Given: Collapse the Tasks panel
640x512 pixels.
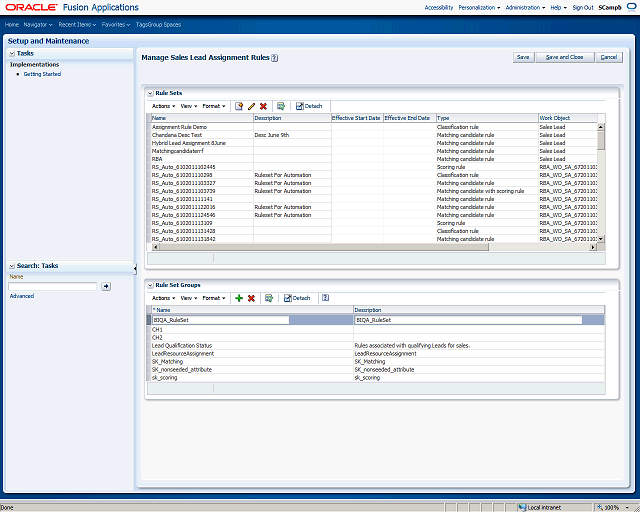Looking at the screenshot, I should coord(12,53).
